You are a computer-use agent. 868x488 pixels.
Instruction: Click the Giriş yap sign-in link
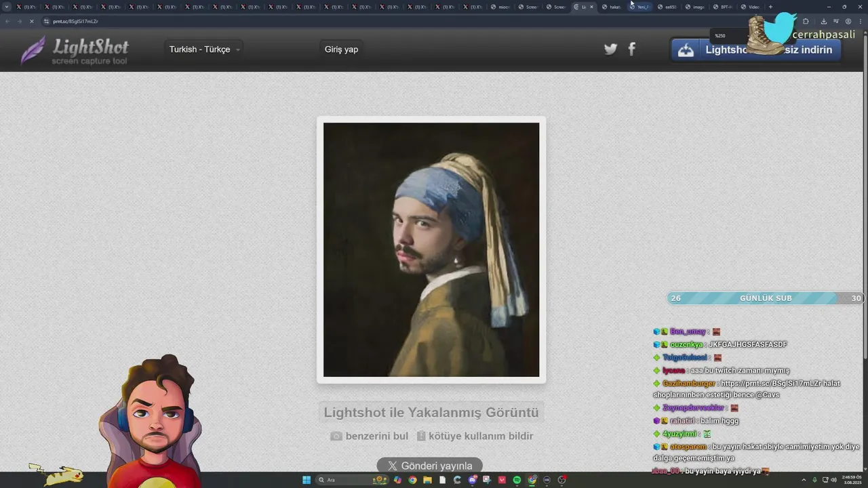[x=341, y=49]
